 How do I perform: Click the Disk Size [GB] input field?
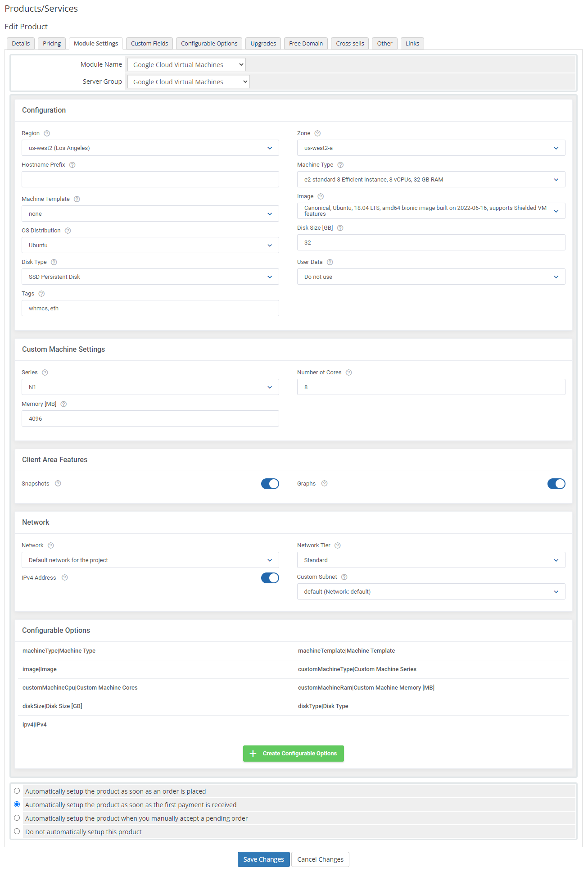point(431,242)
